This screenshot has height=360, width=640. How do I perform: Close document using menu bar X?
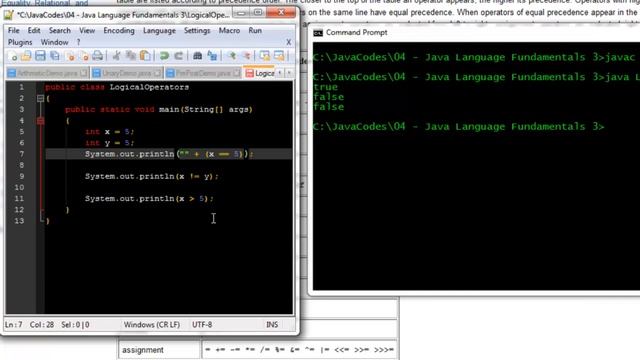click(x=289, y=42)
